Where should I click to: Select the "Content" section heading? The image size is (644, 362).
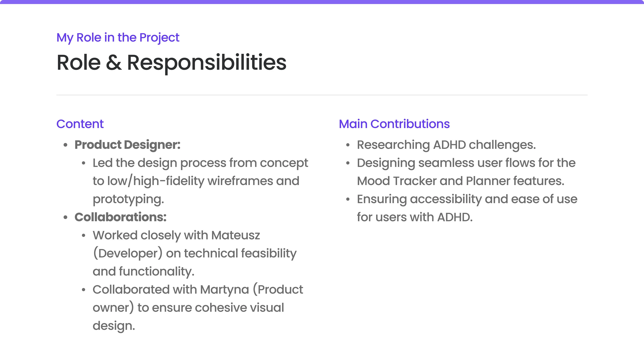click(80, 124)
